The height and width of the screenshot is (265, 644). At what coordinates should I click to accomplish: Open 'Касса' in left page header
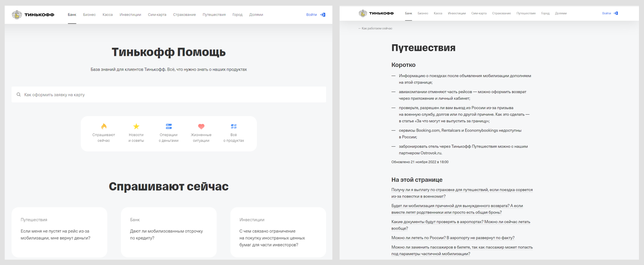tap(107, 15)
